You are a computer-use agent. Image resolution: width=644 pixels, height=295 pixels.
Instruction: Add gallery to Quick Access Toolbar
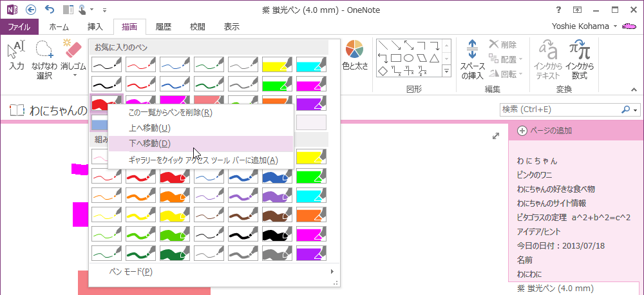201,160
